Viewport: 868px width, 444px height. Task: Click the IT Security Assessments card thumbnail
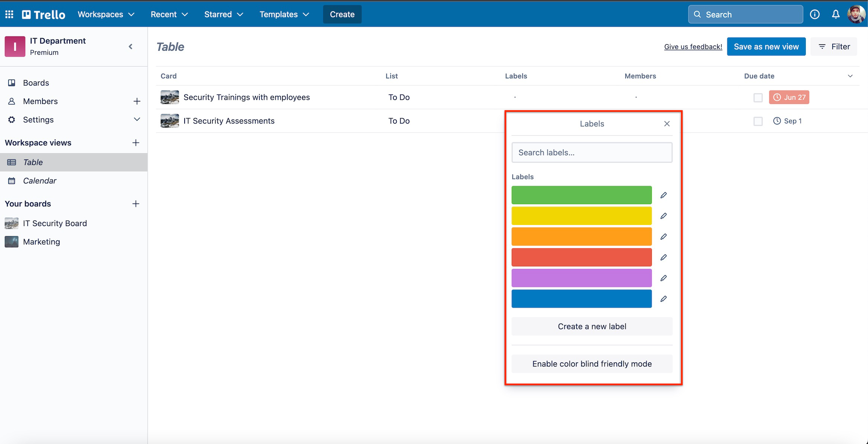[170, 121]
